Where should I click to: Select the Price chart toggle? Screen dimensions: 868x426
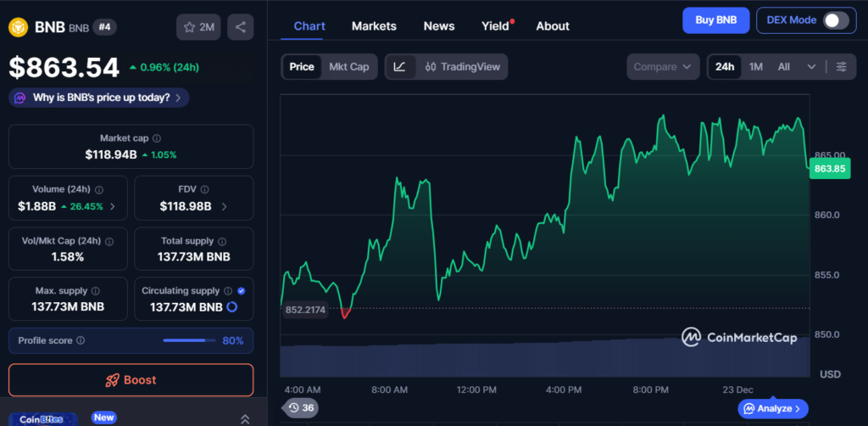tap(302, 67)
